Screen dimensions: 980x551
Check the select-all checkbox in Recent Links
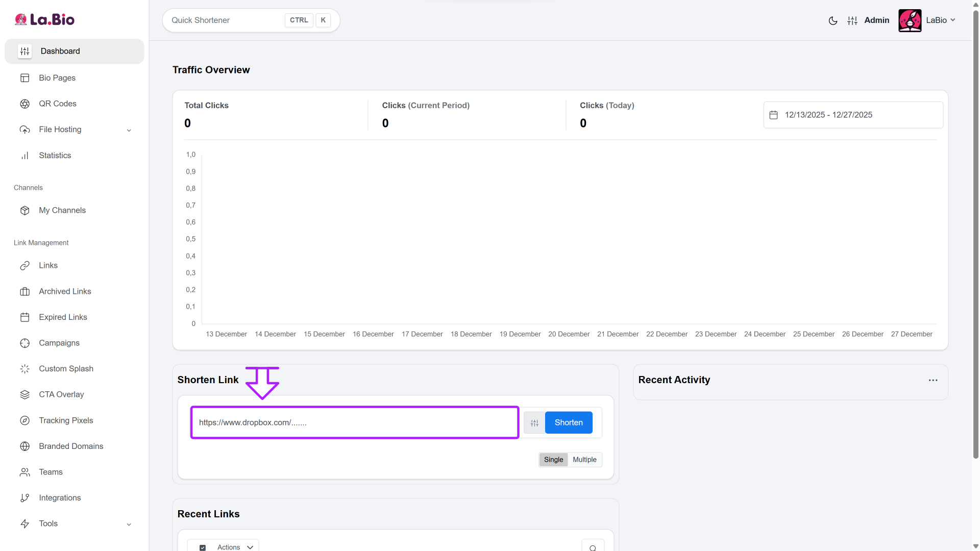pyautogui.click(x=203, y=547)
